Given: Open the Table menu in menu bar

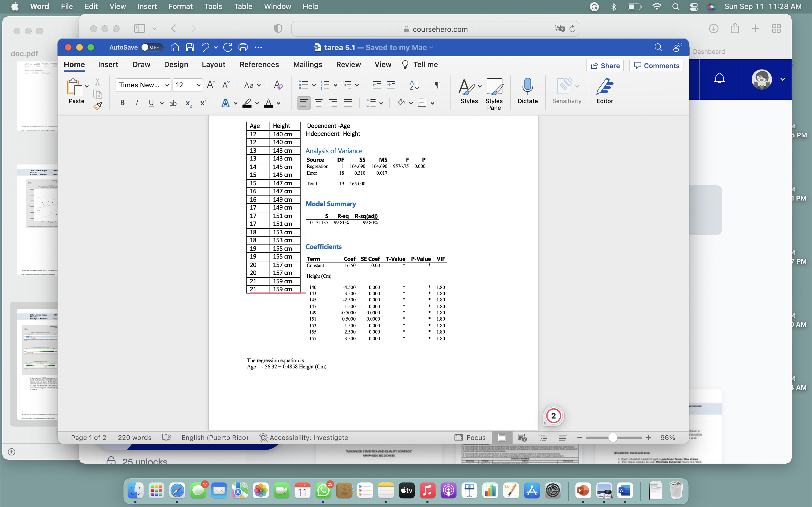Looking at the screenshot, I should (242, 6).
